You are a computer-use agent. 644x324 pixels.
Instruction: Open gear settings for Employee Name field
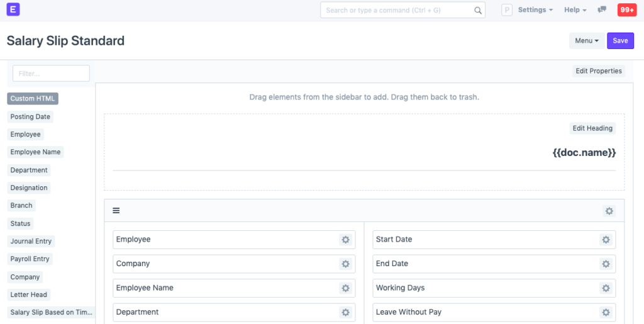[x=345, y=288]
